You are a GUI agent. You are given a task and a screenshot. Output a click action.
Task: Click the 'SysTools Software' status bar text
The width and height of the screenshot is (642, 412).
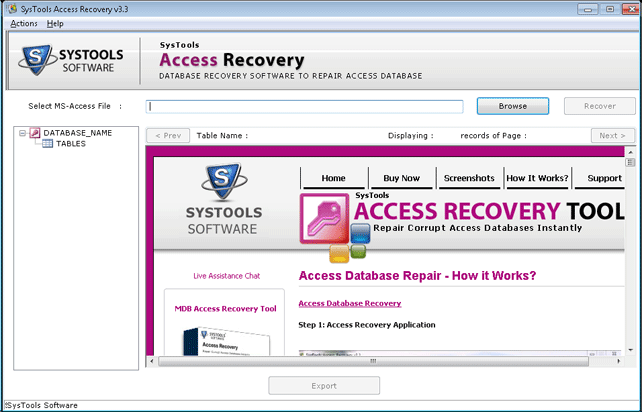41,405
